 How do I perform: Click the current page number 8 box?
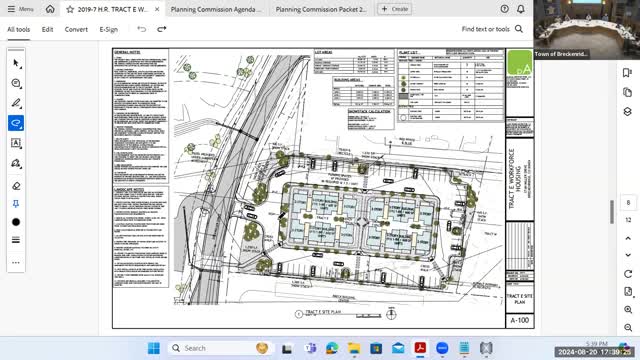(x=628, y=202)
